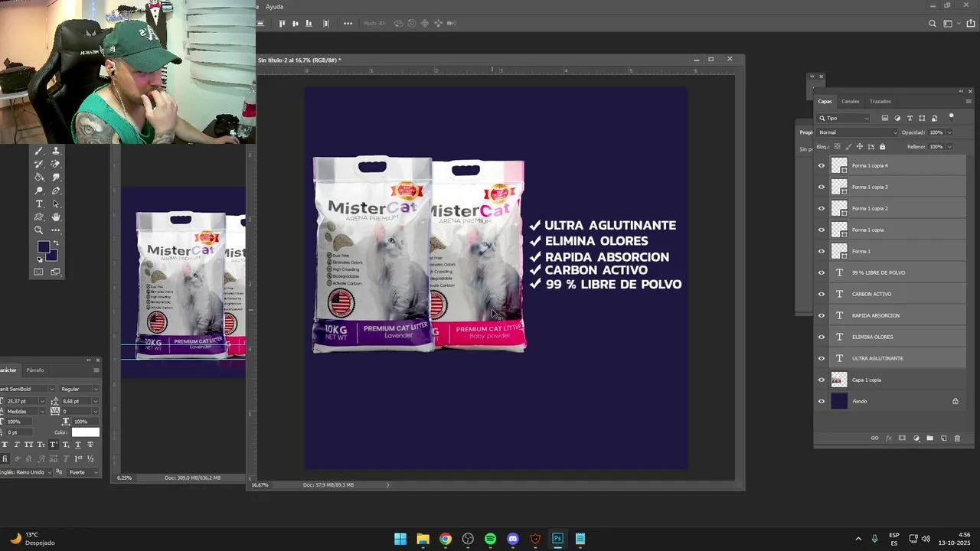This screenshot has height=551, width=980.
Task: Hide the Forma 1 copia 3 layer
Action: click(x=822, y=187)
